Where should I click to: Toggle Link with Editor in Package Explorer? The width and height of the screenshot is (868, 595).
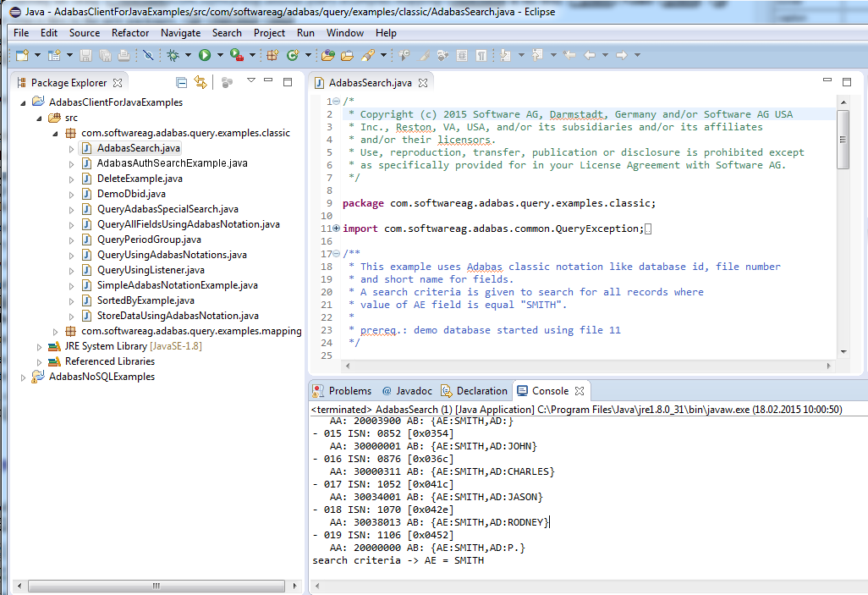(x=201, y=82)
